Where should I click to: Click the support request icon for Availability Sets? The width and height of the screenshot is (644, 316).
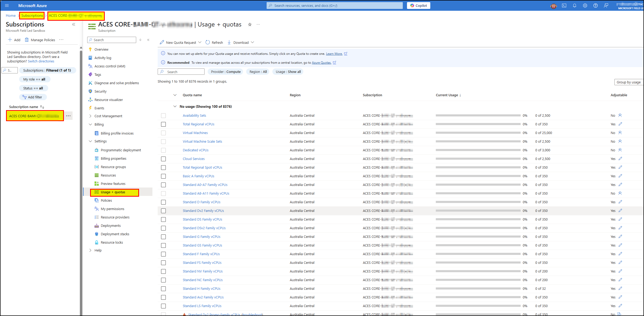pos(620,115)
